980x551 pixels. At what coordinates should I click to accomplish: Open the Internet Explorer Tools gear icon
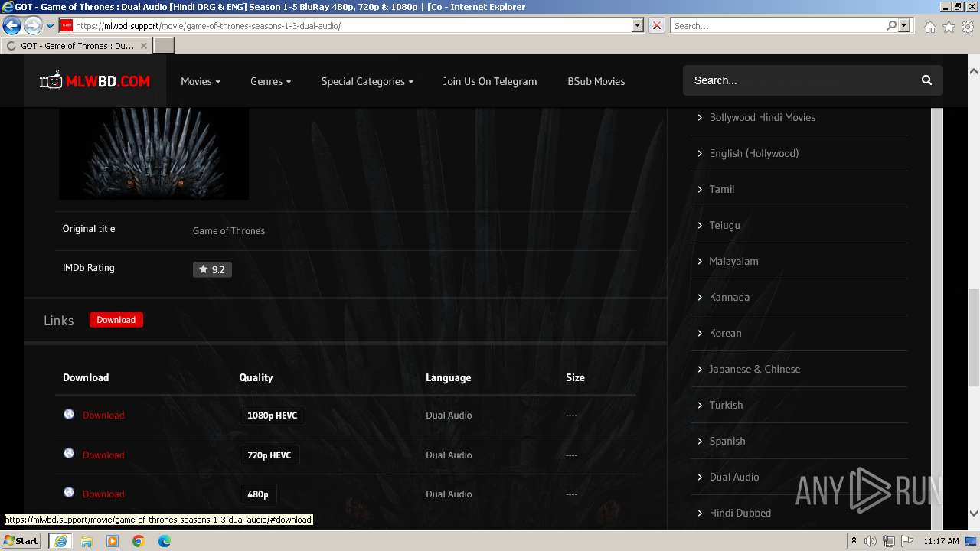968,27
